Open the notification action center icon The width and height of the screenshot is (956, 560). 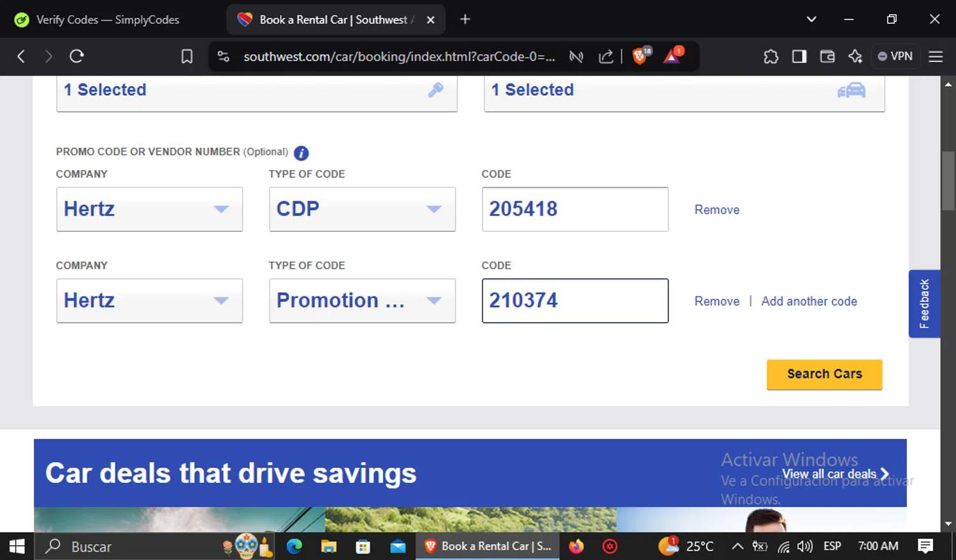[925, 547]
